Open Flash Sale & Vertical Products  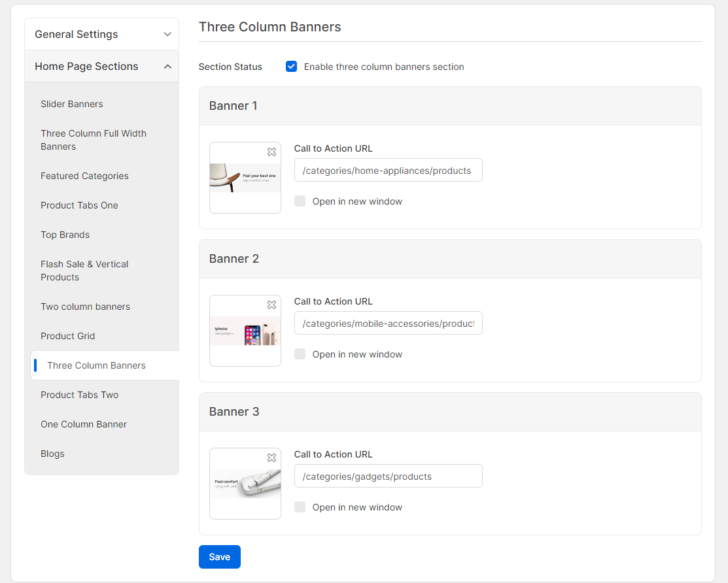click(84, 271)
